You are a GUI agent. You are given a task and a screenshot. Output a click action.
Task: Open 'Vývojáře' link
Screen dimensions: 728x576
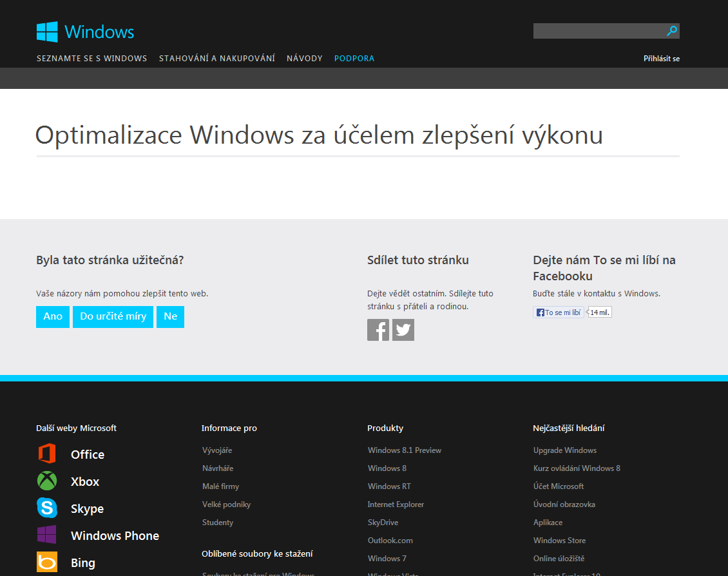217,450
